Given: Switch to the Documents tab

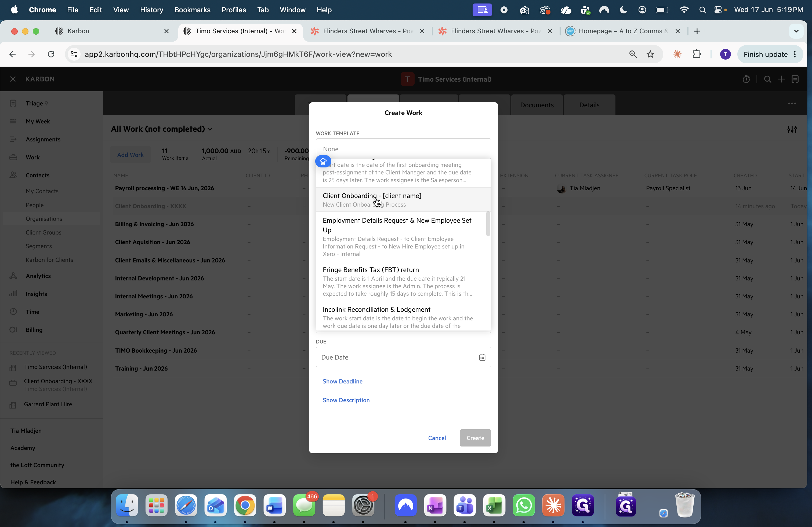Looking at the screenshot, I should click(x=537, y=105).
